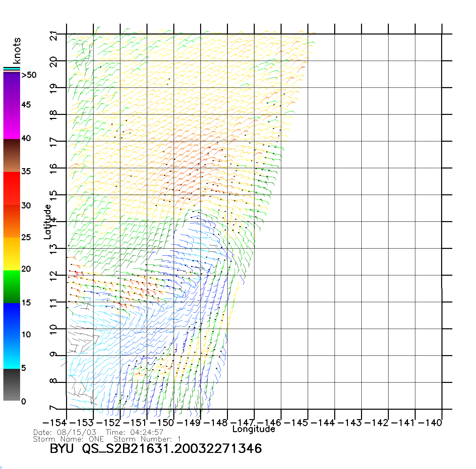Select the 'Storm Number: 1' text
Image resolution: width=476 pixels, height=469 pixels.
click(x=147, y=439)
